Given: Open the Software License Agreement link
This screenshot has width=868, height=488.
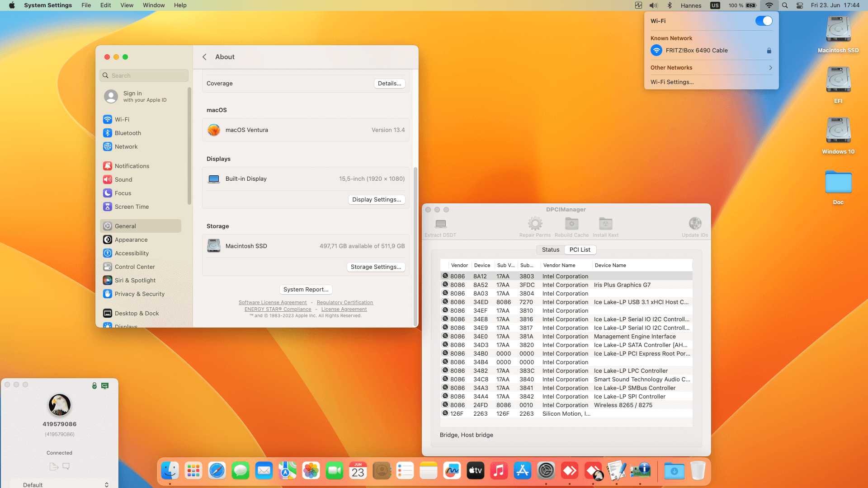Looking at the screenshot, I should pyautogui.click(x=273, y=302).
